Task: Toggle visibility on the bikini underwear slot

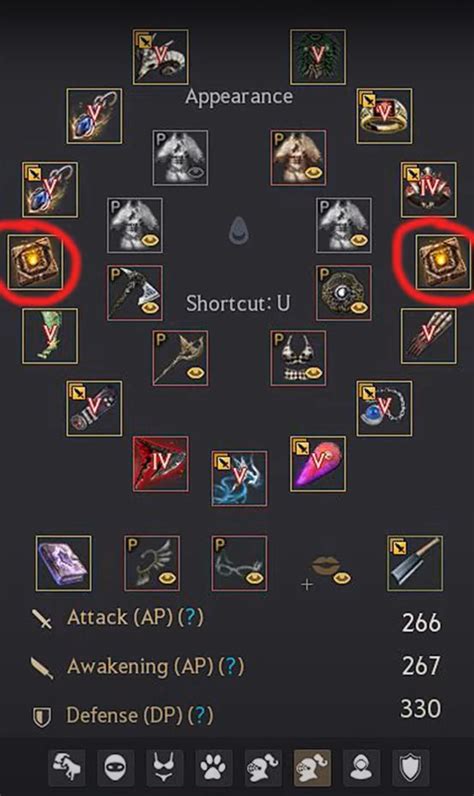Action: tap(312, 374)
